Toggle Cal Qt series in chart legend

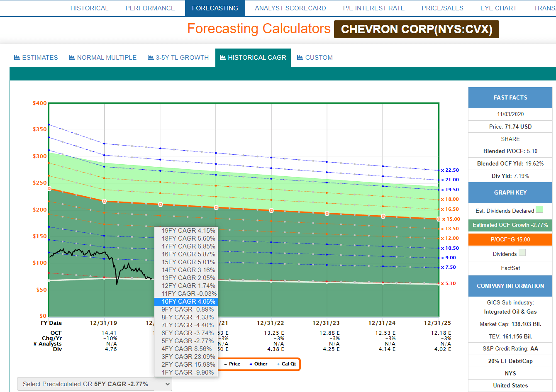pos(287,364)
